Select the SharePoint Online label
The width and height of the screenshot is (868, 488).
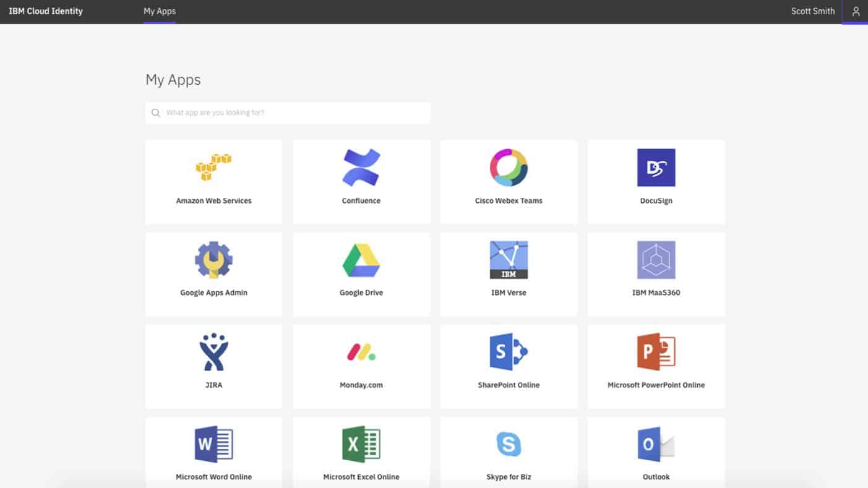coord(509,385)
